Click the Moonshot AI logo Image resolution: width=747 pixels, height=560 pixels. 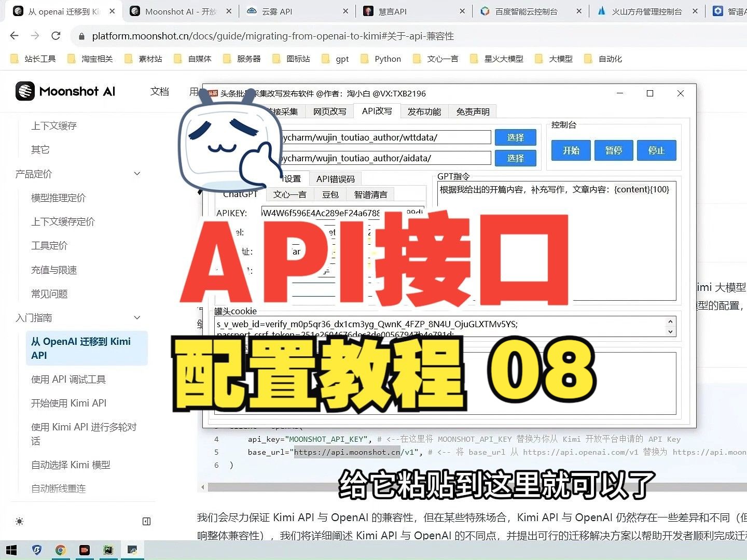[65, 91]
